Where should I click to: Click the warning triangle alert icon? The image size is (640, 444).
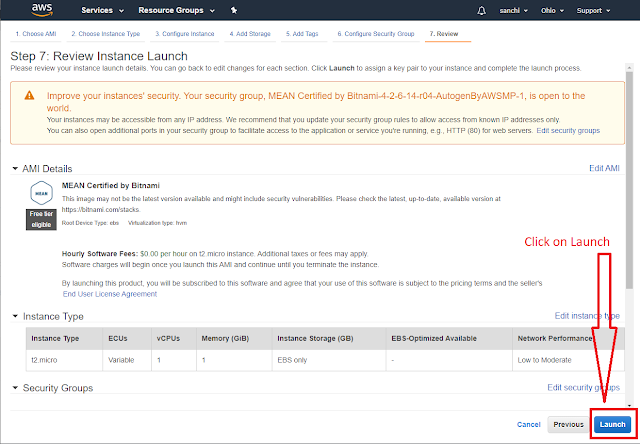coord(29,95)
